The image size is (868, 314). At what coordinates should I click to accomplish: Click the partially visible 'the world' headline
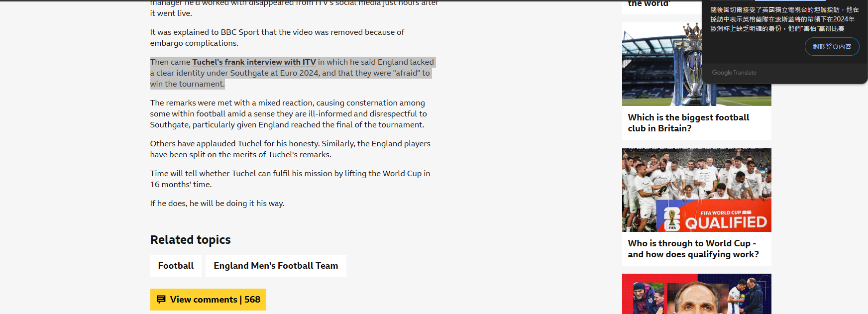(x=649, y=3)
